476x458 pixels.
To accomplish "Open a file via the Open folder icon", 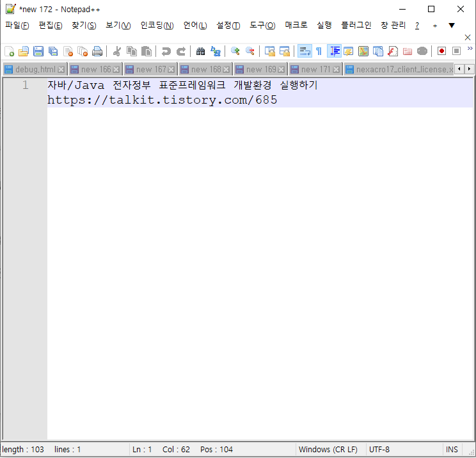I will coord(24,51).
